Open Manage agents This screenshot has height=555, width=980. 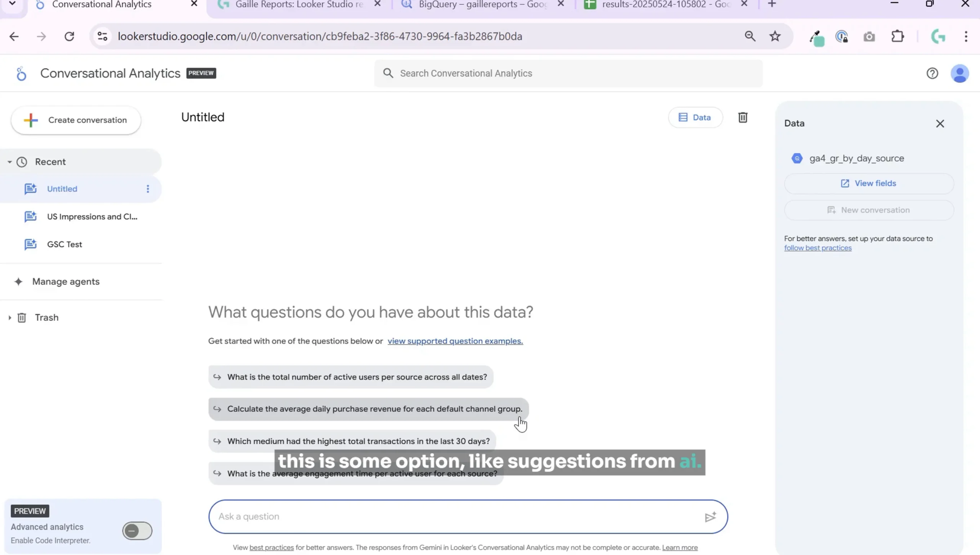point(66,282)
